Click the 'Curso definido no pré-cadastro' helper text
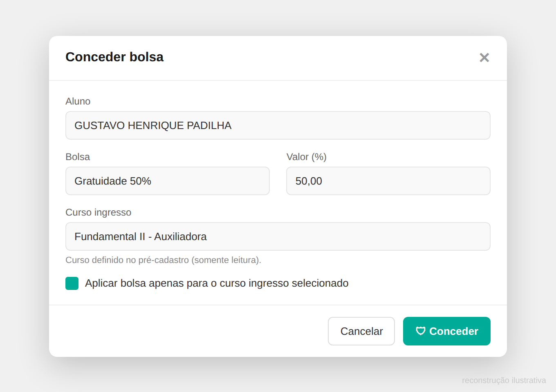This screenshot has height=392, width=556. point(164,260)
